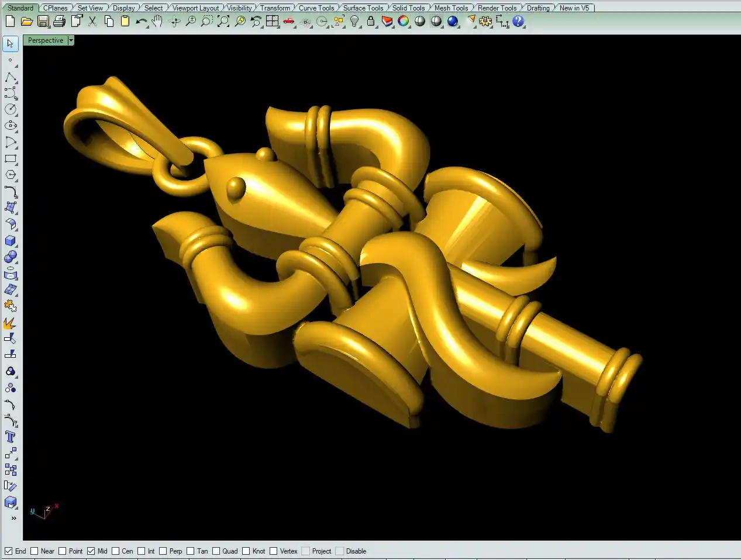Click the Box solid tool icon
The image size is (741, 560).
(x=11, y=241)
